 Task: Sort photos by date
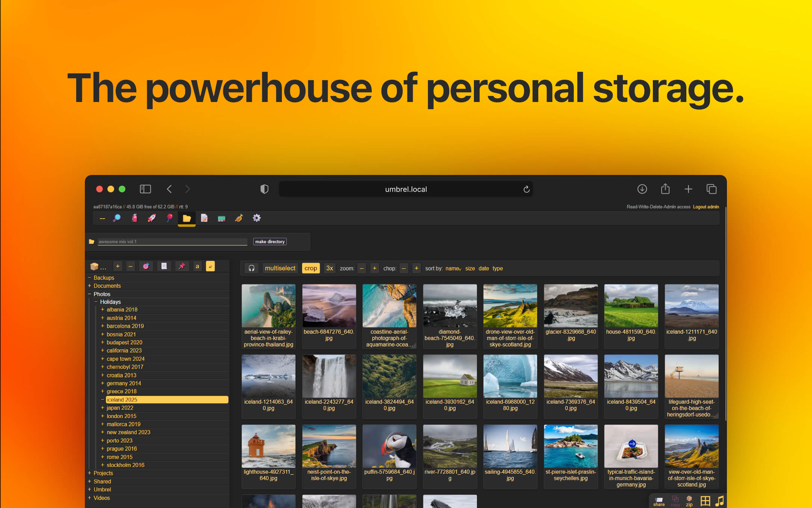coord(484,268)
